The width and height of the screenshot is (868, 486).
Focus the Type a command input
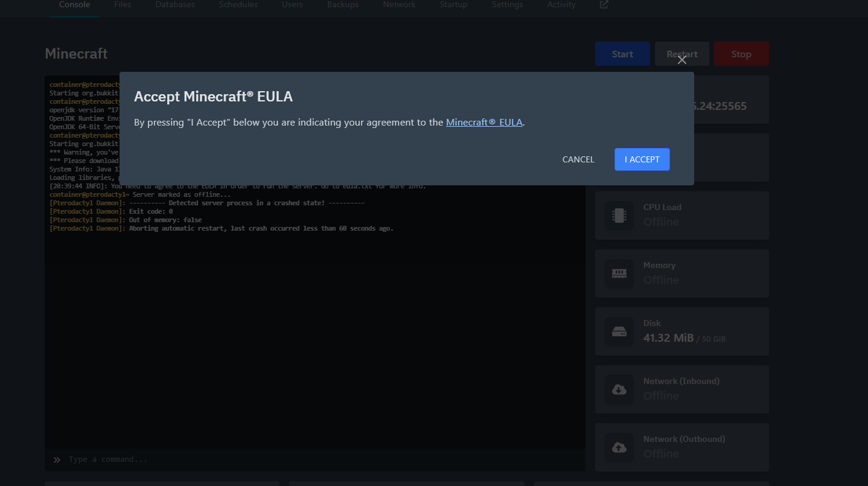click(320, 459)
